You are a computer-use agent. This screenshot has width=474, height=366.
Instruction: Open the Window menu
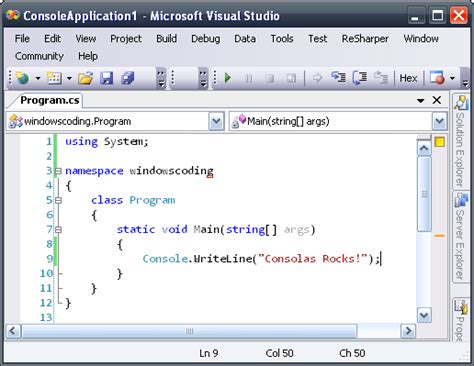421,39
